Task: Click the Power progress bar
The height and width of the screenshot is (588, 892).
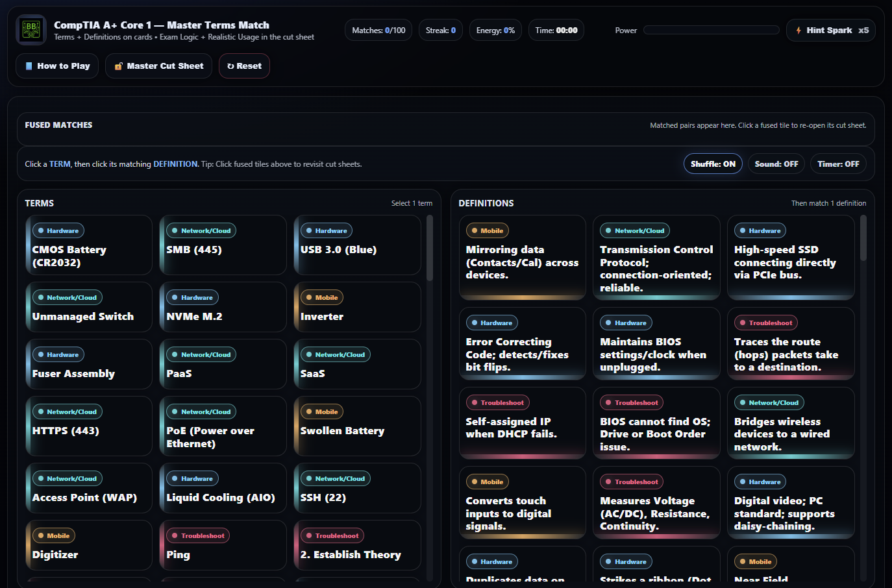Action: 711,31
